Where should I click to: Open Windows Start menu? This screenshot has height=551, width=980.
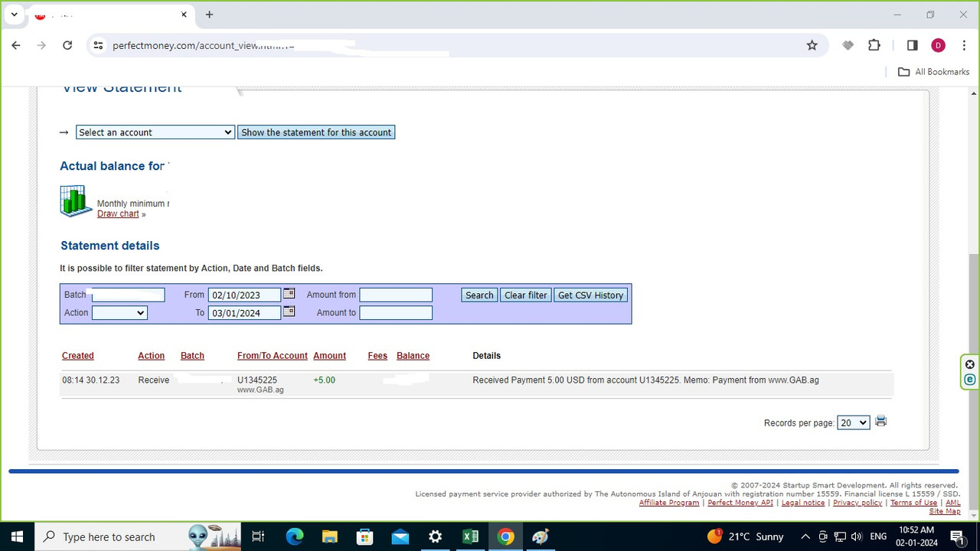click(17, 536)
